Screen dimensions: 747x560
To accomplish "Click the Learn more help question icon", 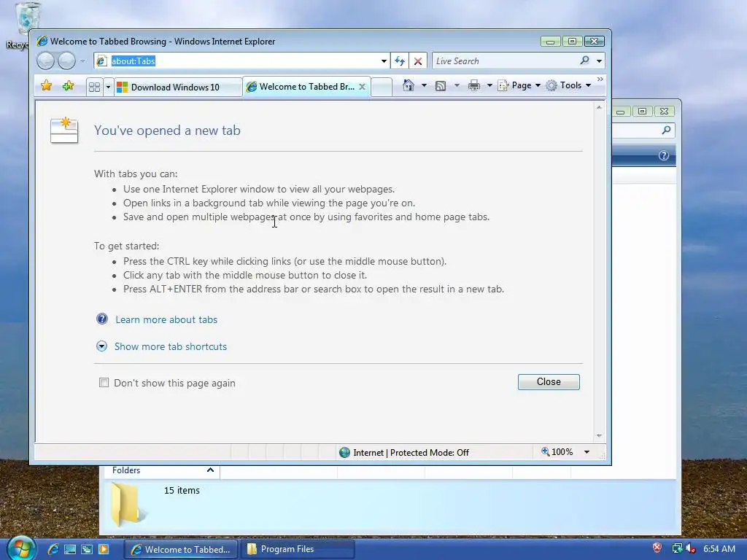I will (102, 319).
